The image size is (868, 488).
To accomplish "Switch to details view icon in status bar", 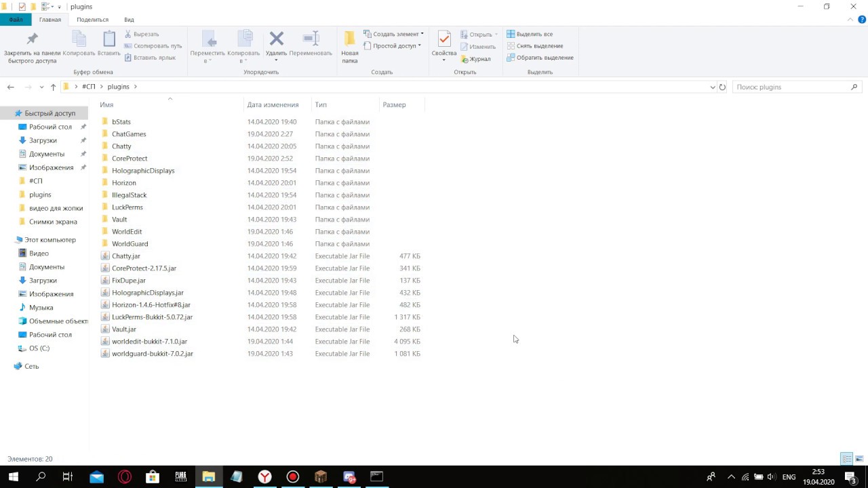I will [x=846, y=459].
